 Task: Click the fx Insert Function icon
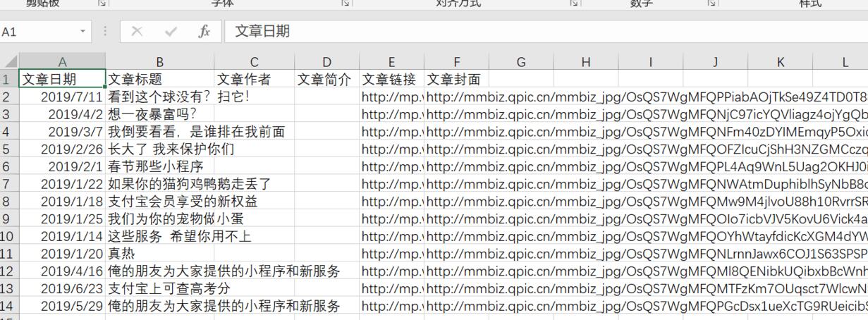(204, 32)
